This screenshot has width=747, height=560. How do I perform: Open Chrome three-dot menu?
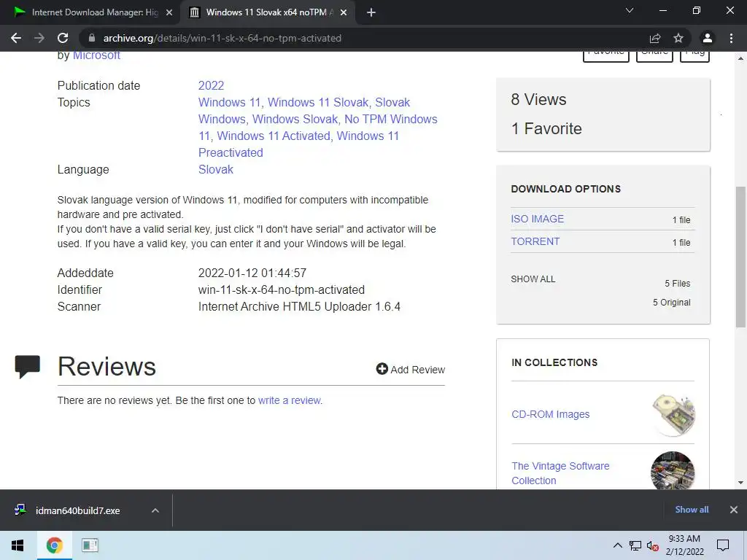731,38
